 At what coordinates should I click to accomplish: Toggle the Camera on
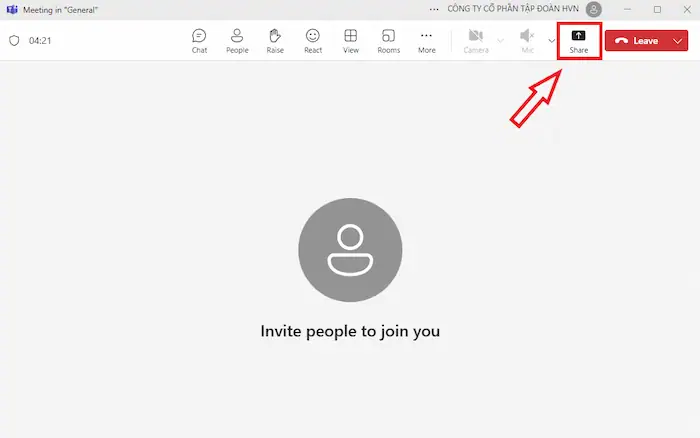476,40
